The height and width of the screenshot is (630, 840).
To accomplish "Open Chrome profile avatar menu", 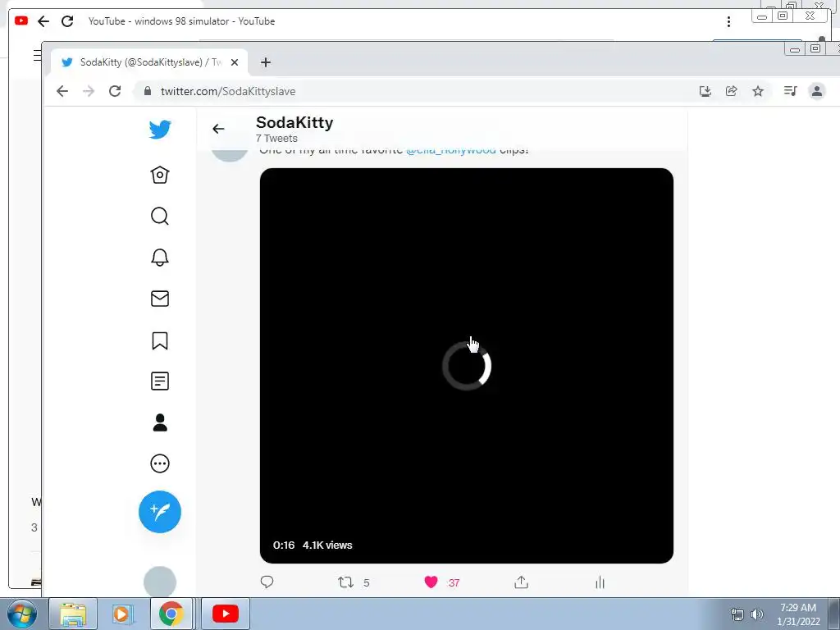I will [817, 91].
